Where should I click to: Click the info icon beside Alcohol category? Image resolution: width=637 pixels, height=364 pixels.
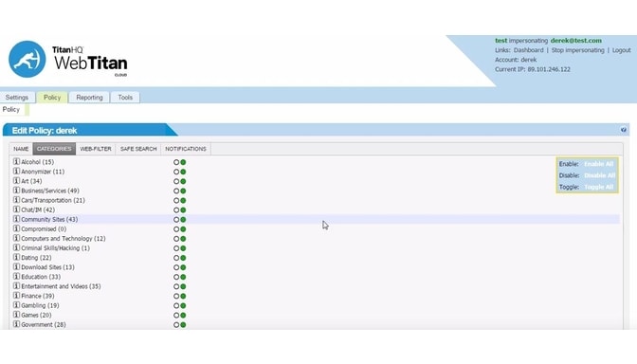coord(16,162)
